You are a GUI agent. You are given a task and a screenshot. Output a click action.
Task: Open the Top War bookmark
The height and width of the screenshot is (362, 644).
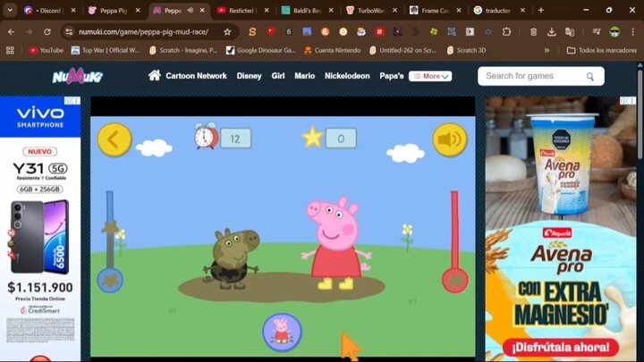pyautogui.click(x=106, y=50)
